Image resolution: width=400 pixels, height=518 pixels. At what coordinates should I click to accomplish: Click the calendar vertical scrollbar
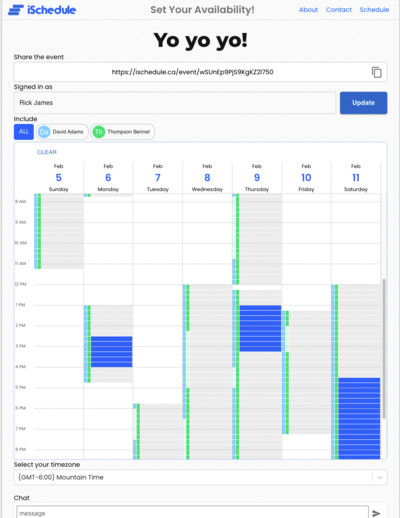click(x=384, y=348)
